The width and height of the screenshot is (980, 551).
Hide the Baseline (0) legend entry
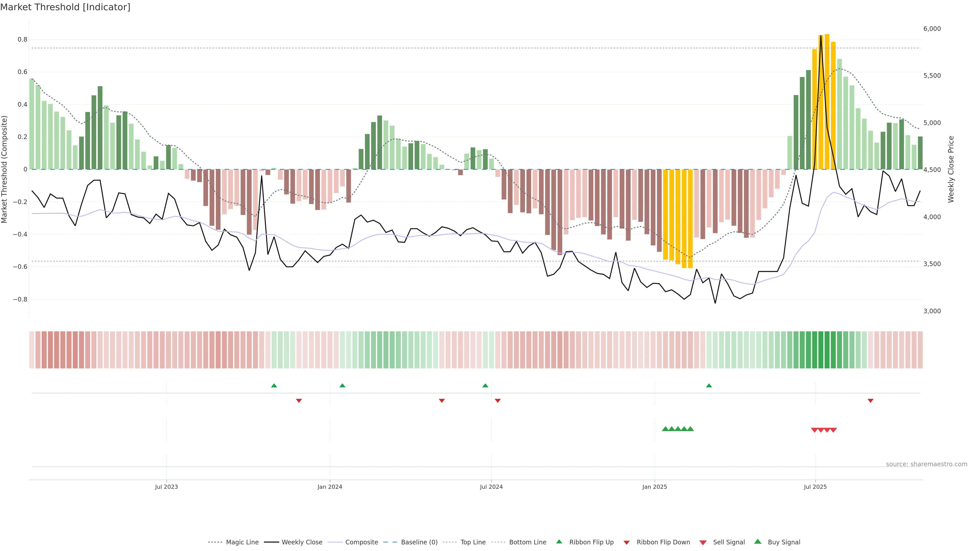[419, 542]
